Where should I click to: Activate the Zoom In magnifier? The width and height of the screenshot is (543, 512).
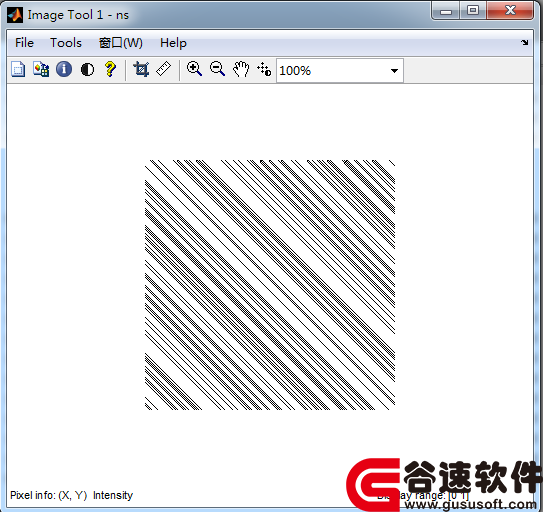click(194, 69)
